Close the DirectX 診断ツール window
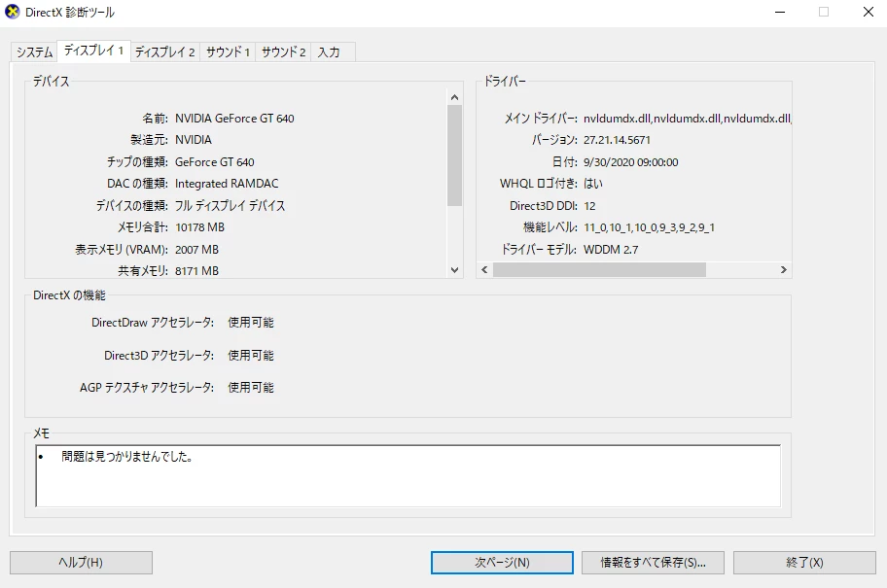The width and height of the screenshot is (887, 588). tap(869, 12)
